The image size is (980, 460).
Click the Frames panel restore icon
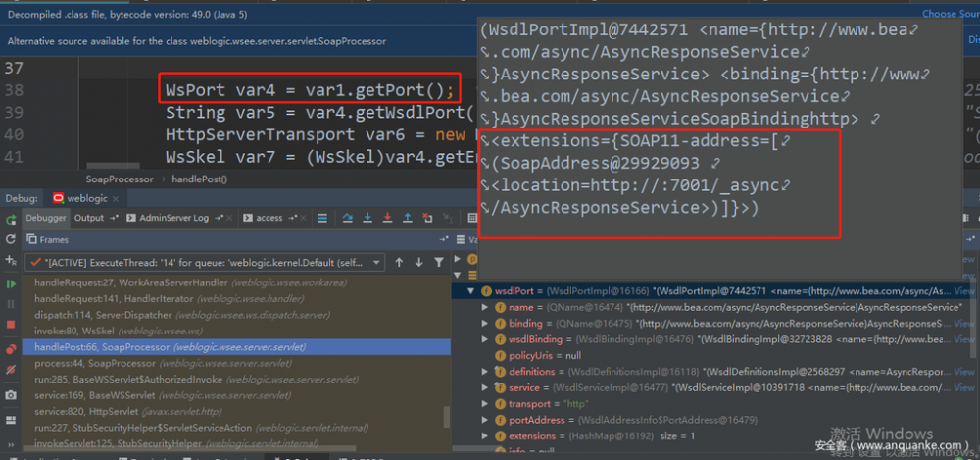[x=444, y=239]
